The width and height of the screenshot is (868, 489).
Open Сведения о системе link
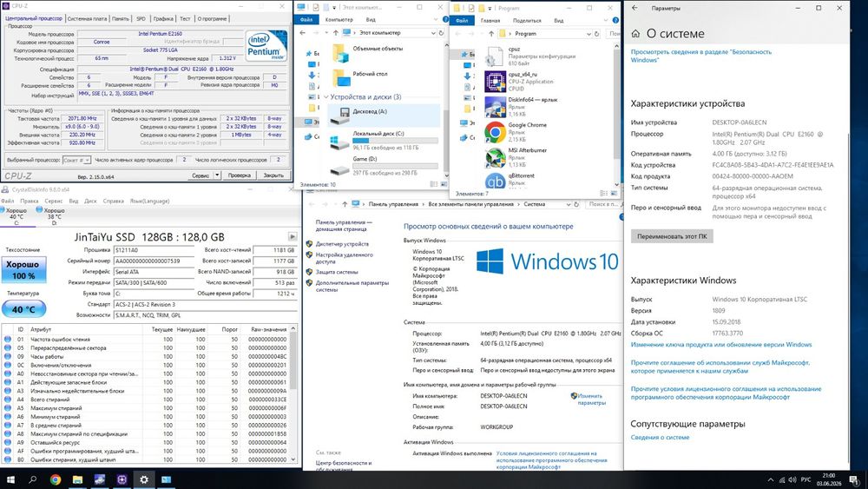pyautogui.click(x=660, y=438)
